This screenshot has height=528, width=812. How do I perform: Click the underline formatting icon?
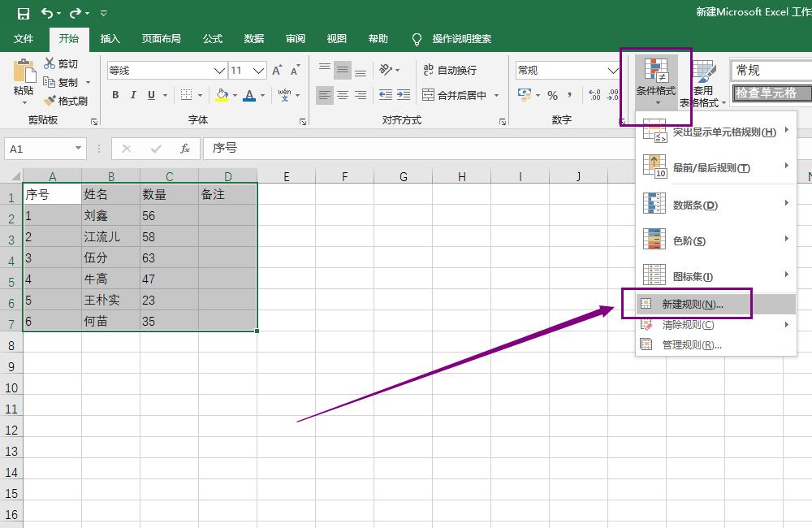153,95
